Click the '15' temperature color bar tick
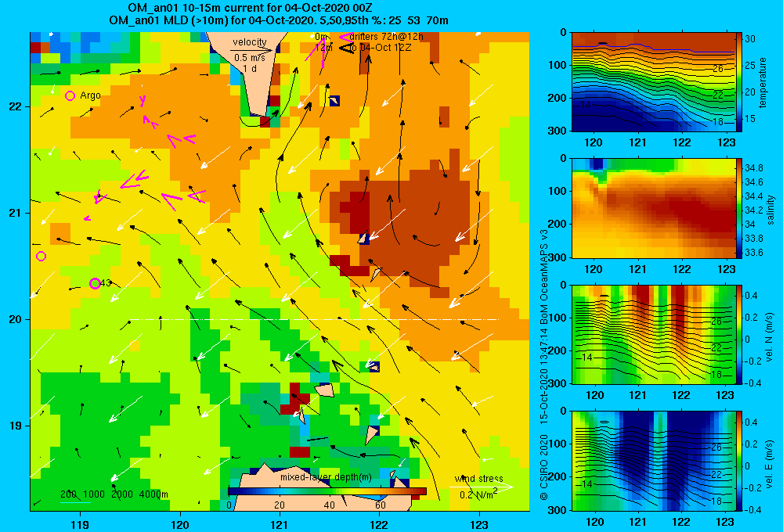This screenshot has width=783, height=532. click(750, 119)
